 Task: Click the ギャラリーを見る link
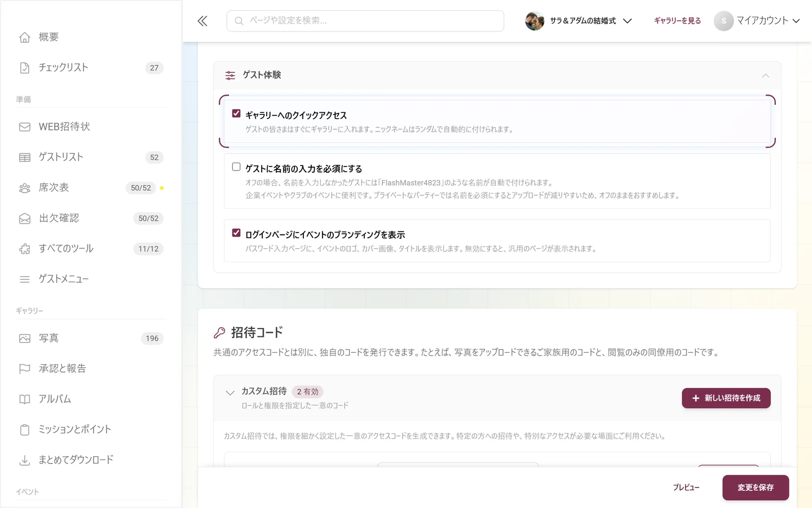pyautogui.click(x=677, y=21)
